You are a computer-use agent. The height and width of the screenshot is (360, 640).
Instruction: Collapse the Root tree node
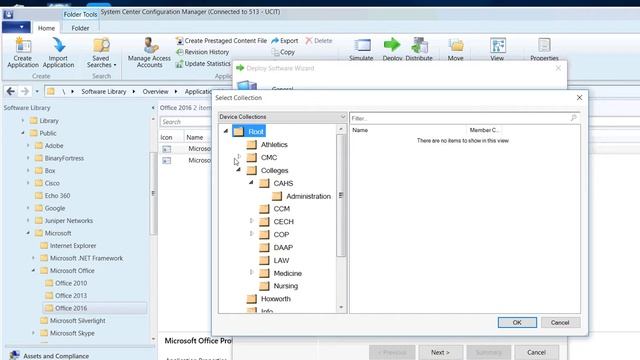226,131
